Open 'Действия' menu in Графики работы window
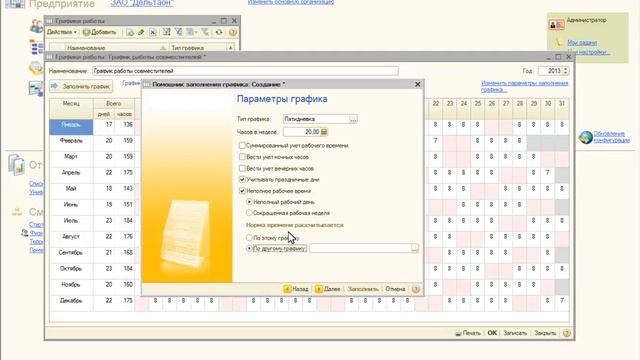Screen dimensions: 640x360 click(62, 32)
